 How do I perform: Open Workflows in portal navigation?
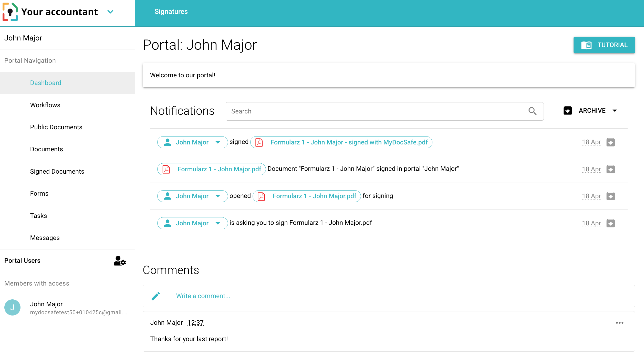pos(45,105)
